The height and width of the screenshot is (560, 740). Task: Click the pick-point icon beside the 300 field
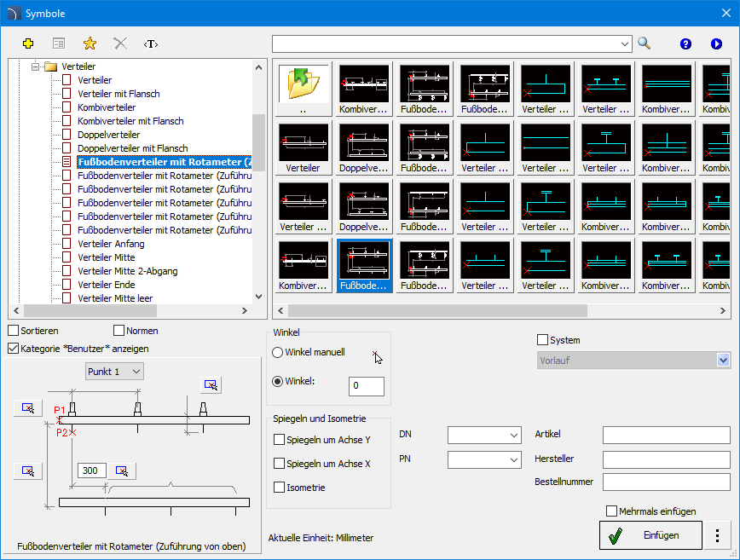[122, 471]
